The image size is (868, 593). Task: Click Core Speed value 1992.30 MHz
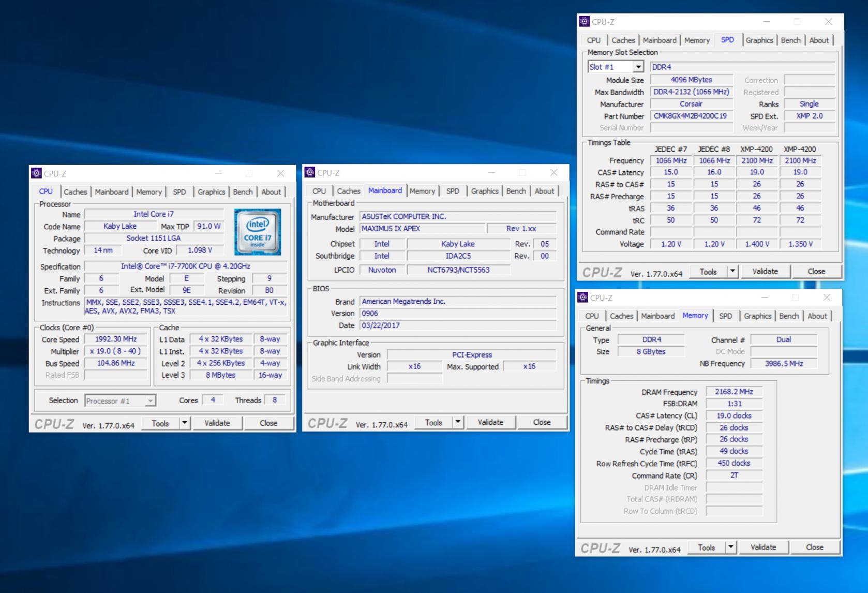[116, 339]
